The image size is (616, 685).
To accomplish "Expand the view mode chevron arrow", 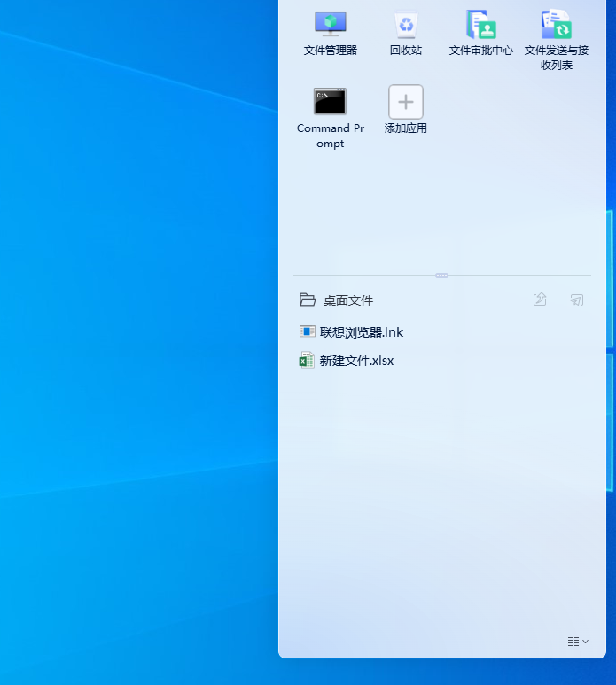I will click(x=585, y=642).
